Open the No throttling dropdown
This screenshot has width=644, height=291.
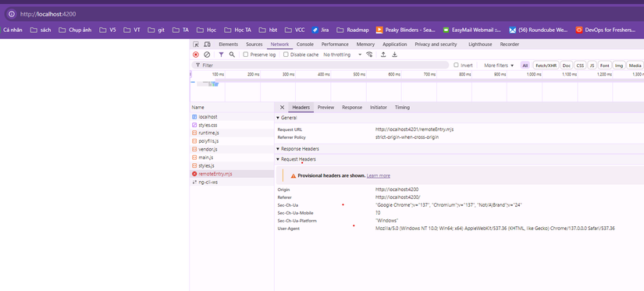tap(343, 55)
